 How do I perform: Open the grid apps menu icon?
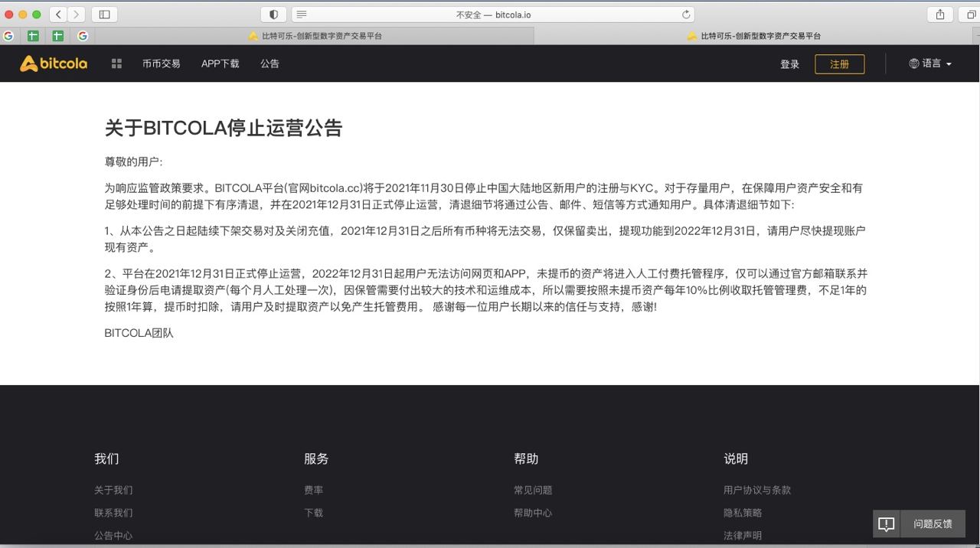point(116,64)
